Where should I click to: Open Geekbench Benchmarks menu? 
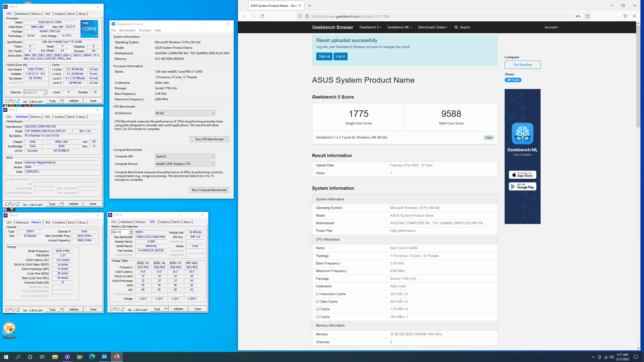(127, 30)
